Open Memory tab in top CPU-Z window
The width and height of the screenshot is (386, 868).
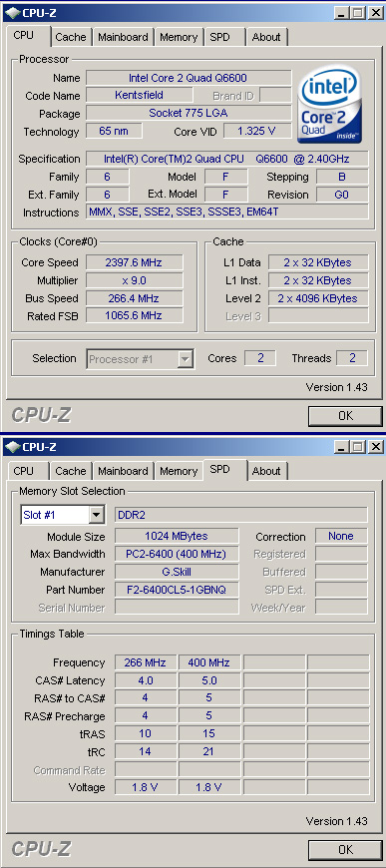[179, 37]
